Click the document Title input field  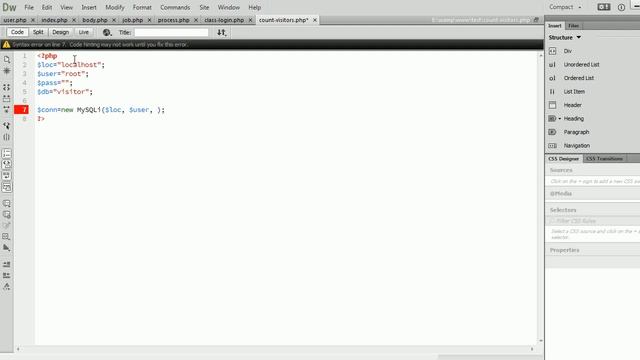tap(171, 32)
